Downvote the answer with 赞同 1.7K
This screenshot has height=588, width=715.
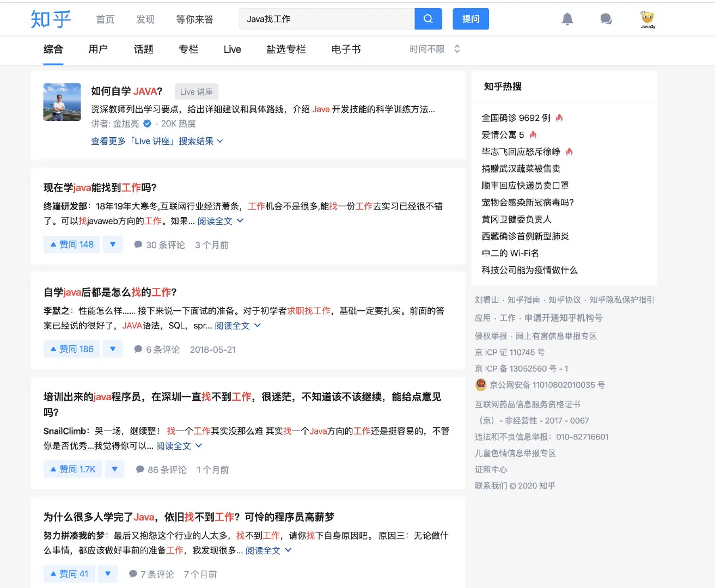pos(114,469)
